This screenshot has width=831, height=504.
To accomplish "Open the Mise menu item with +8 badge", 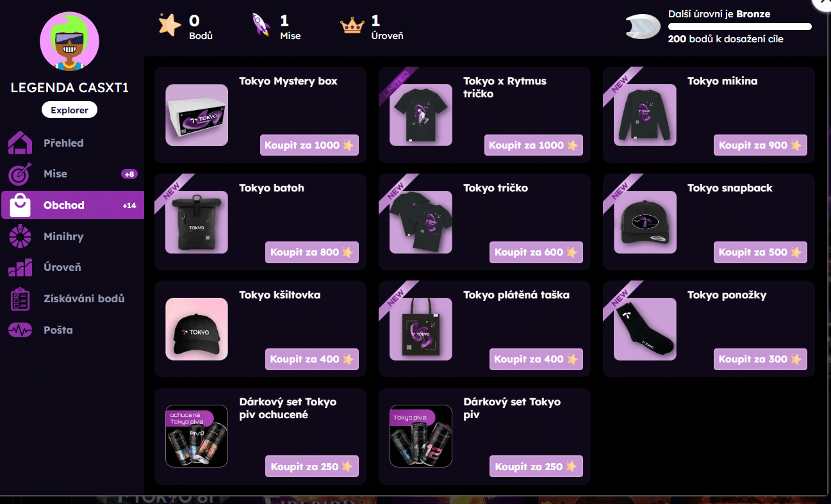I will click(72, 174).
